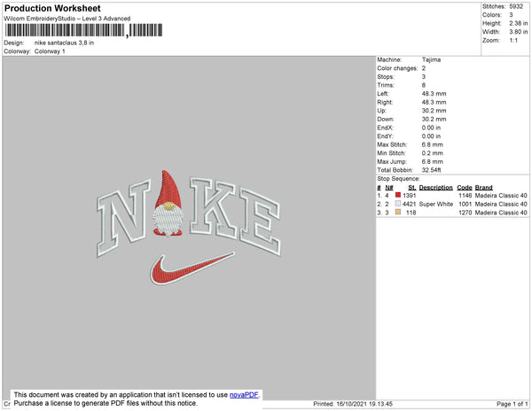Click the 'Super White' description cell
Screen dimensions: 532x411
pos(436,204)
